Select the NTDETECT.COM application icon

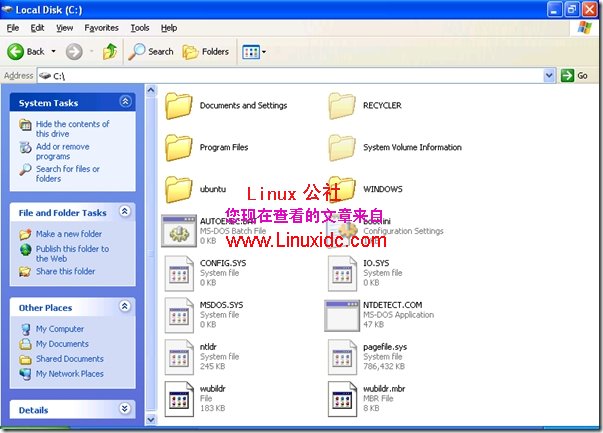pyautogui.click(x=342, y=316)
